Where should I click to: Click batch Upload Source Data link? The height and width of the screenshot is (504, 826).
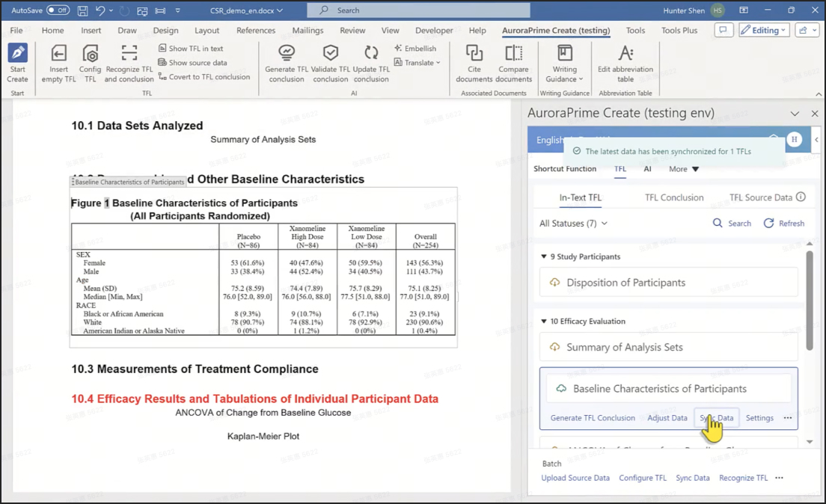575,478
